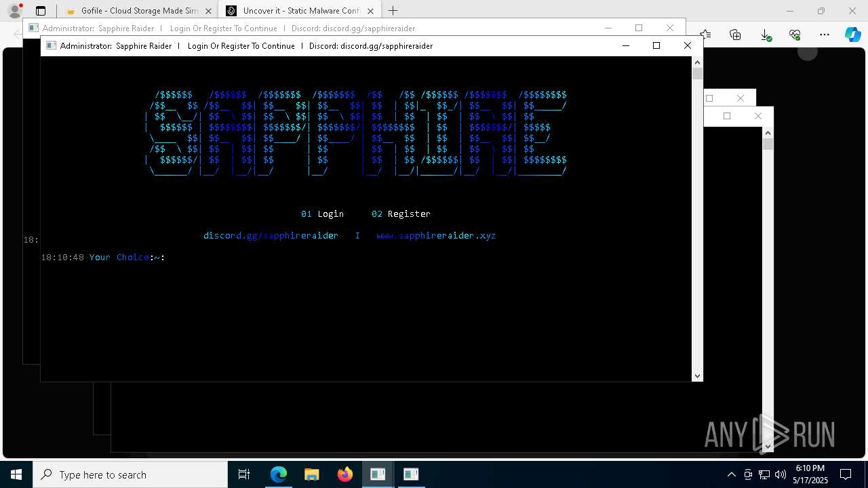
Task: Open Microsoft Edge from taskbar
Action: click(279, 474)
